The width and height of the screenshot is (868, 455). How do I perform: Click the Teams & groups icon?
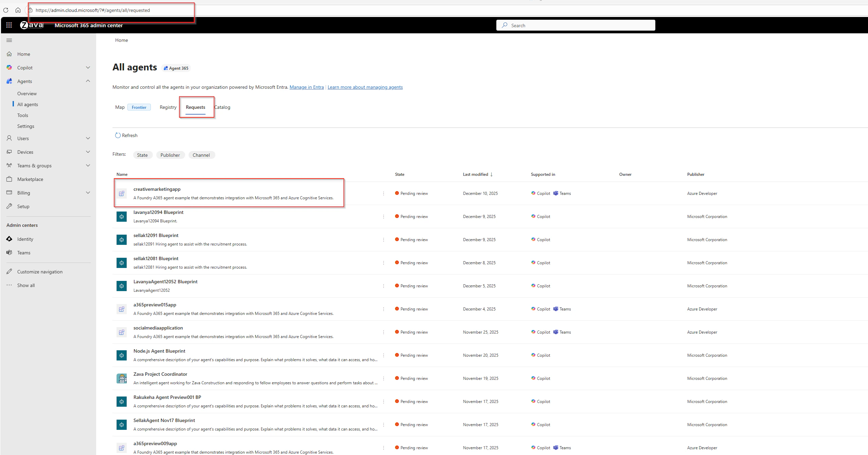9,166
